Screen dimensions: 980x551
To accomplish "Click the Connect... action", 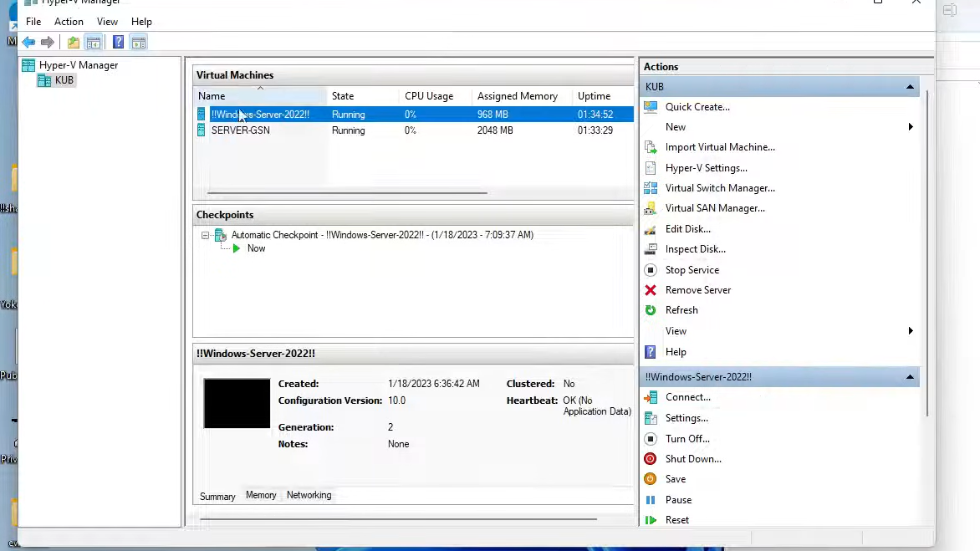I will (x=687, y=397).
